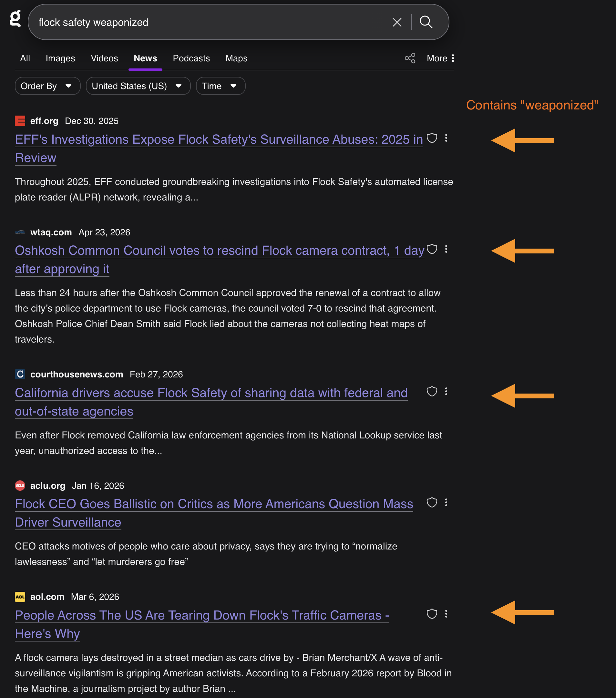Click the aclu.org favicon

pos(20,486)
